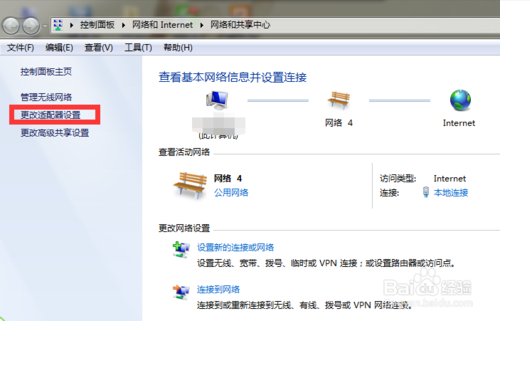
Task: Click the Internet label under globe
Action: (x=459, y=123)
